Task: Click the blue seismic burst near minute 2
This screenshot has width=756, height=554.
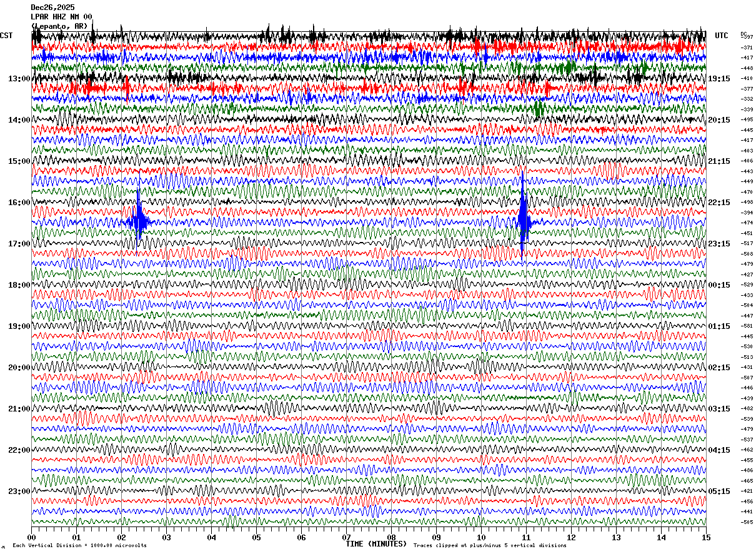Action: pyautogui.click(x=139, y=221)
